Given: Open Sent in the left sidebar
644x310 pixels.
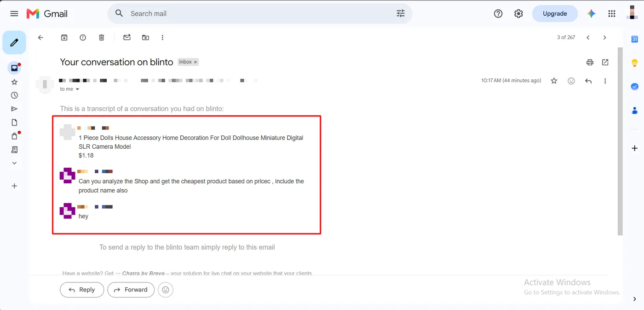Looking at the screenshot, I should pos(14,109).
